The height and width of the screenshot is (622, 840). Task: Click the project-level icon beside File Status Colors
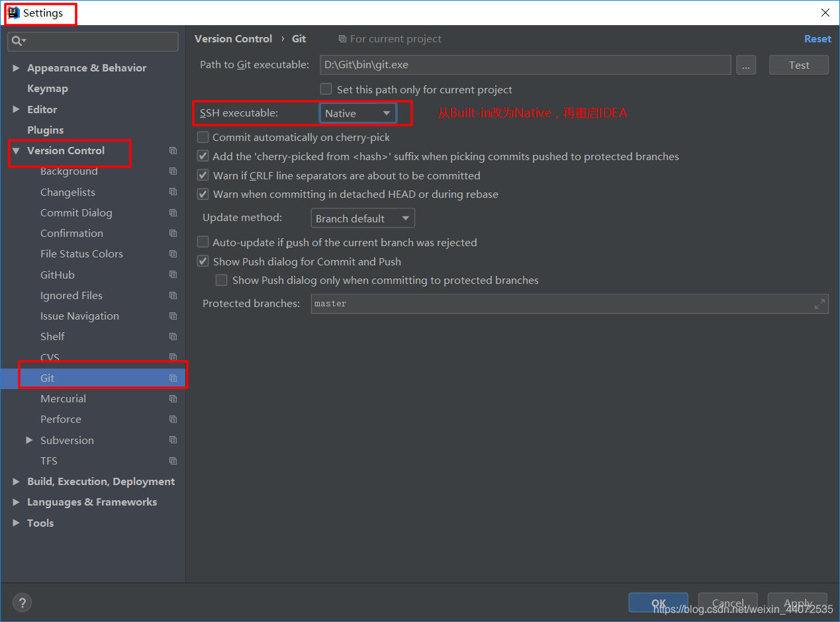(173, 254)
